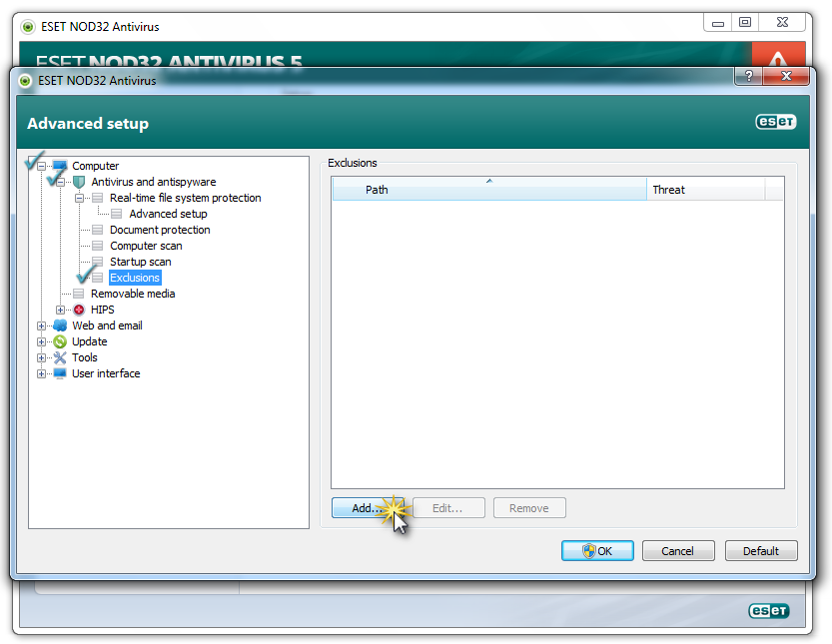Expand the Tools tree node
Image resolution: width=832 pixels, height=644 pixels.
tap(41, 357)
